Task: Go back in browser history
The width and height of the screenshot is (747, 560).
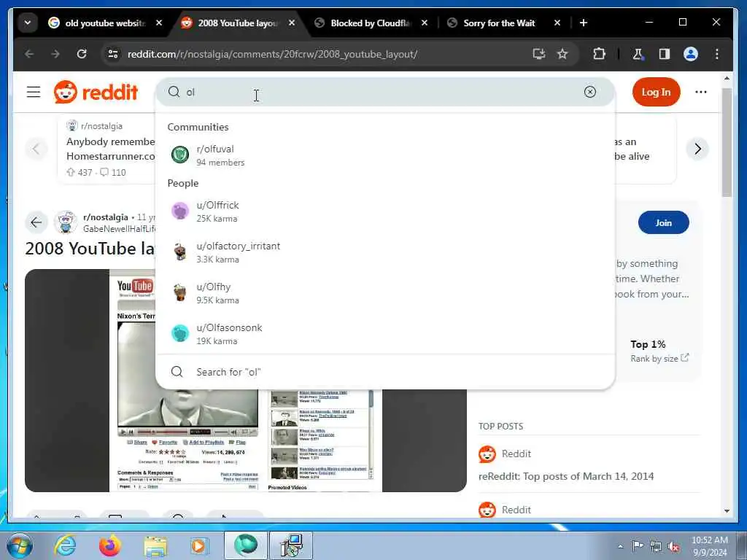Action: pos(29,54)
